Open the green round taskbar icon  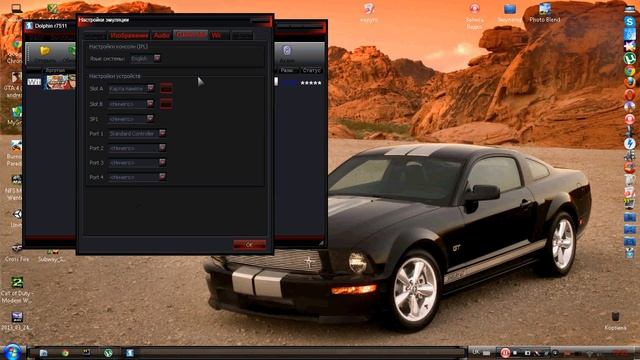click(x=108, y=353)
